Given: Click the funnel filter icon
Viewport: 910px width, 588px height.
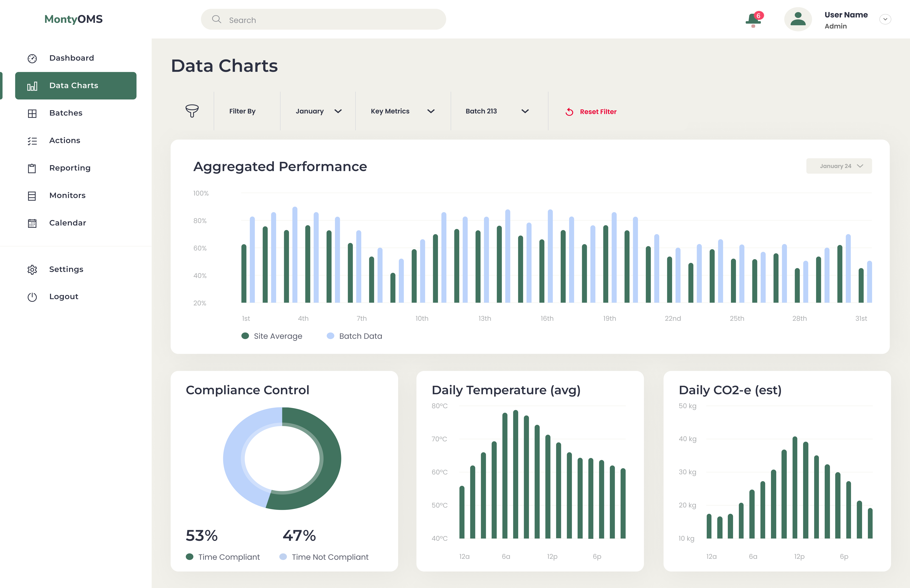Looking at the screenshot, I should click(x=192, y=111).
